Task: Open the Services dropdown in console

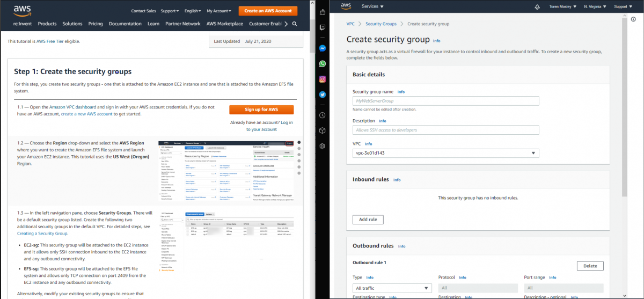Action: tap(372, 6)
